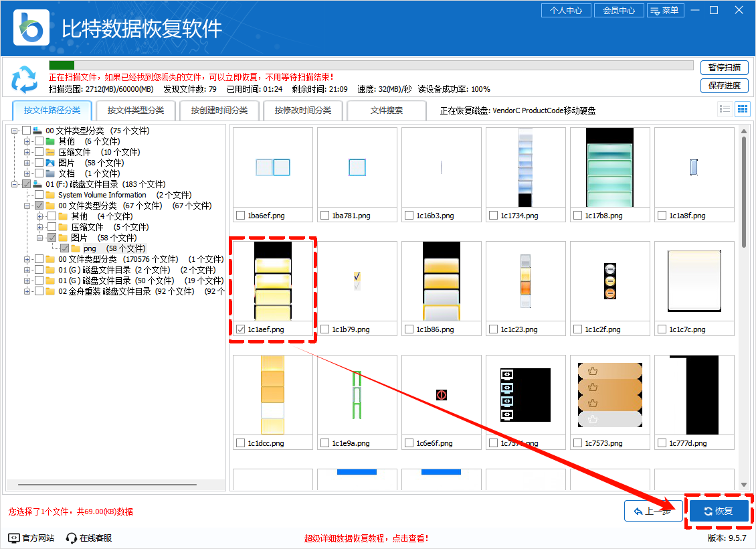Click the official website monitor icon

pos(13,538)
